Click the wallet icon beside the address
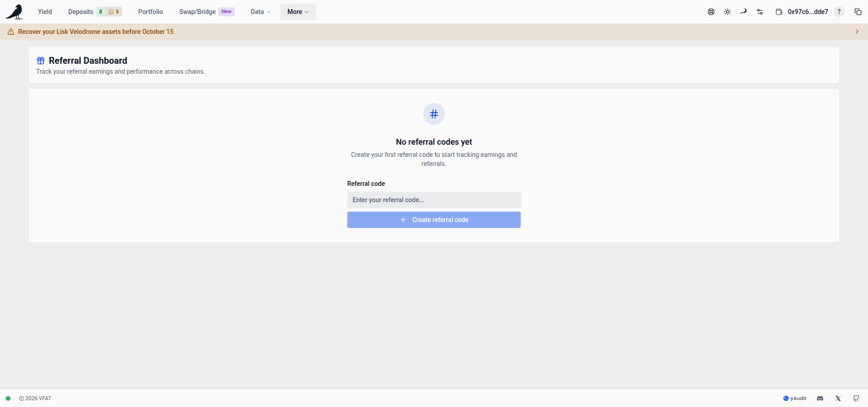The image size is (868, 407). pos(779,12)
